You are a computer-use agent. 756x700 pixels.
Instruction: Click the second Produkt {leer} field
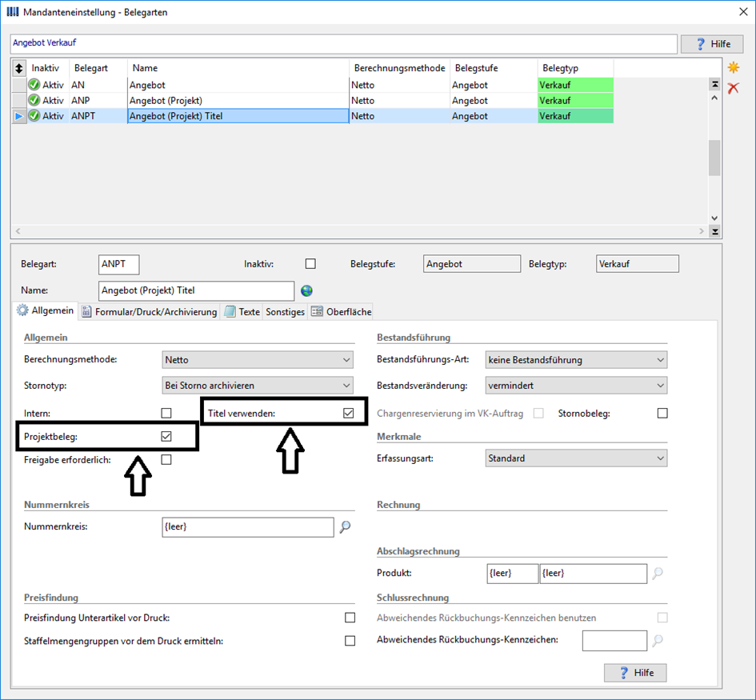[x=593, y=574]
